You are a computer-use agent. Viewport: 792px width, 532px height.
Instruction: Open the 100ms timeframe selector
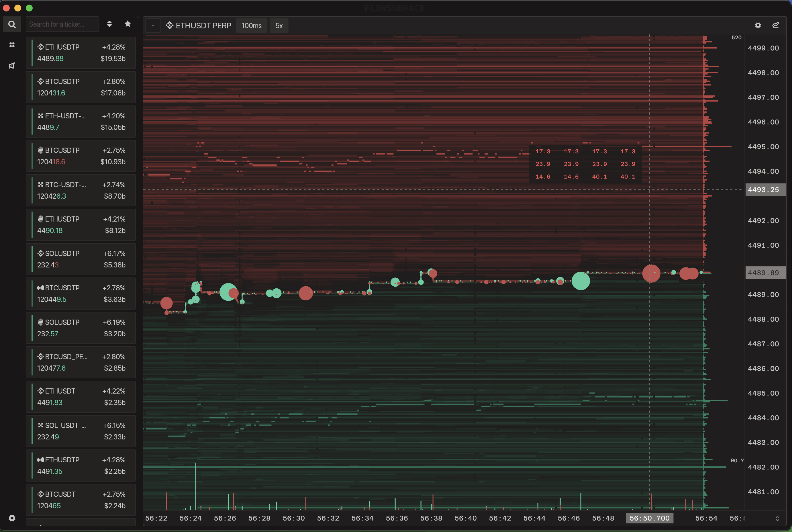tap(251, 26)
